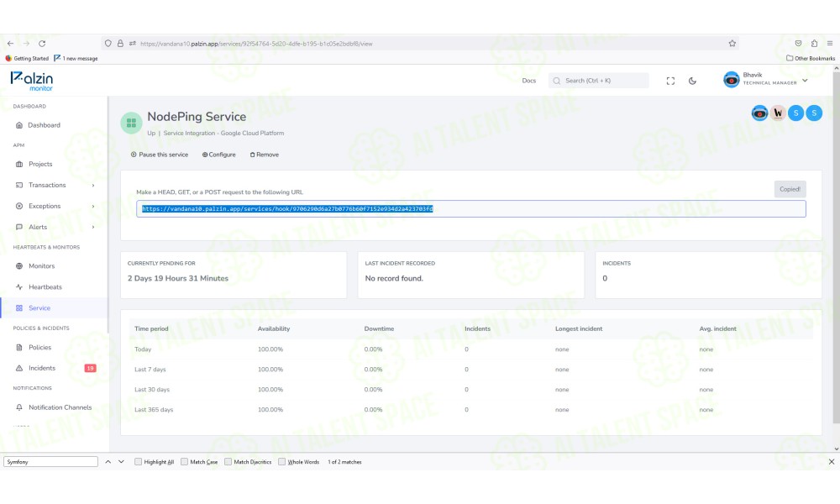Click the Longest incident column header
Viewport: 840px width, 504px height.
579,328
